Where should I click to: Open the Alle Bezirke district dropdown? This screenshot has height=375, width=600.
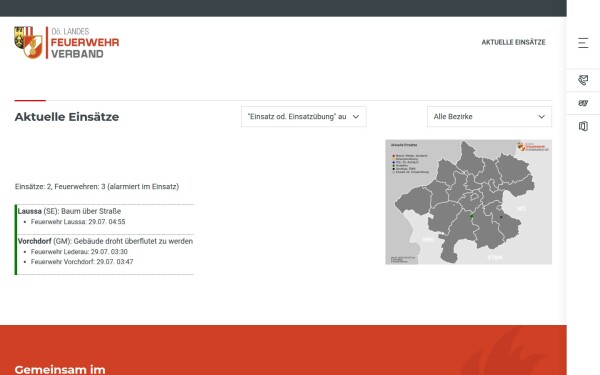point(489,116)
